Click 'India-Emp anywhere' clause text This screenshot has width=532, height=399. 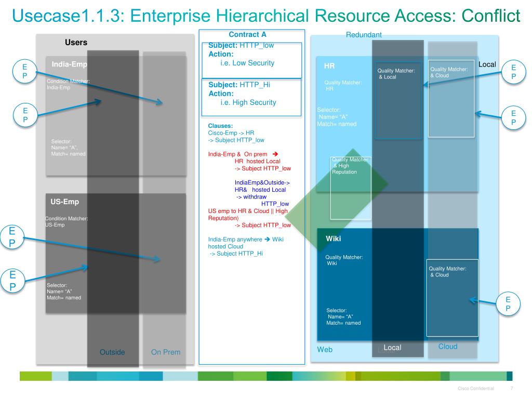[235, 239]
